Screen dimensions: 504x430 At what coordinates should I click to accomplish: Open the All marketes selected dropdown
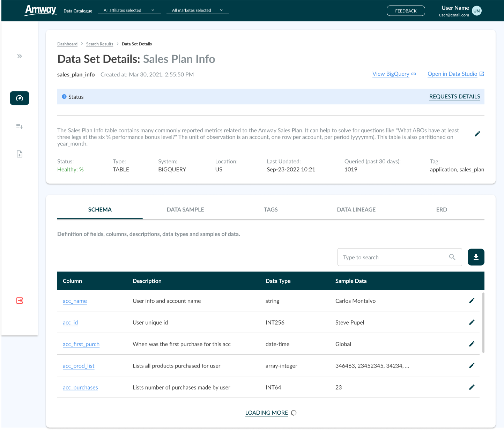(x=198, y=10)
